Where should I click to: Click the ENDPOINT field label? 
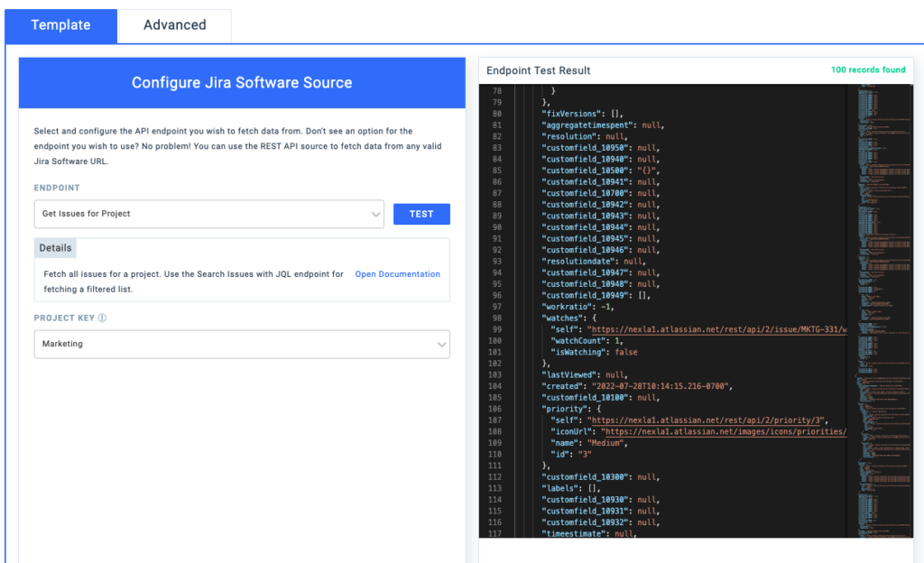[x=57, y=188]
